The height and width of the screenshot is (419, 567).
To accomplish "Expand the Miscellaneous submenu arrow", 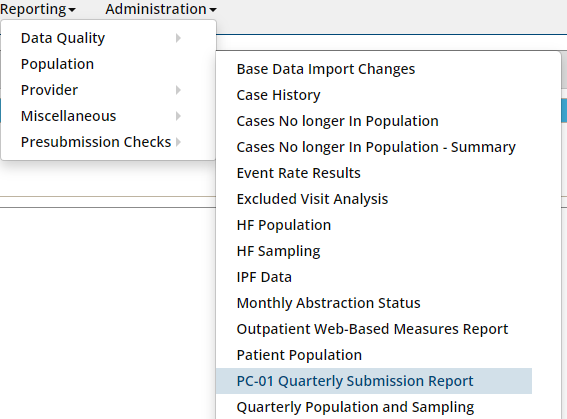I will pos(178,116).
